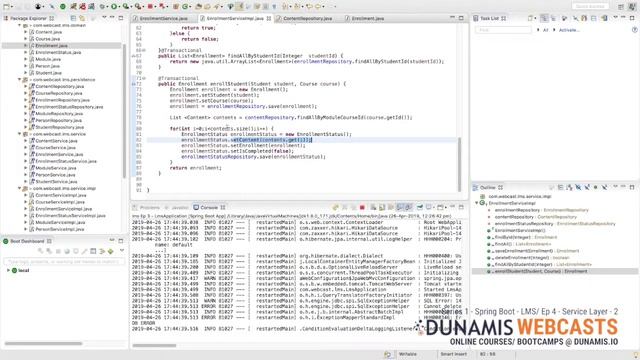Collapse com.webcast.lms.service package
The image size is (640, 360).
point(19,134)
